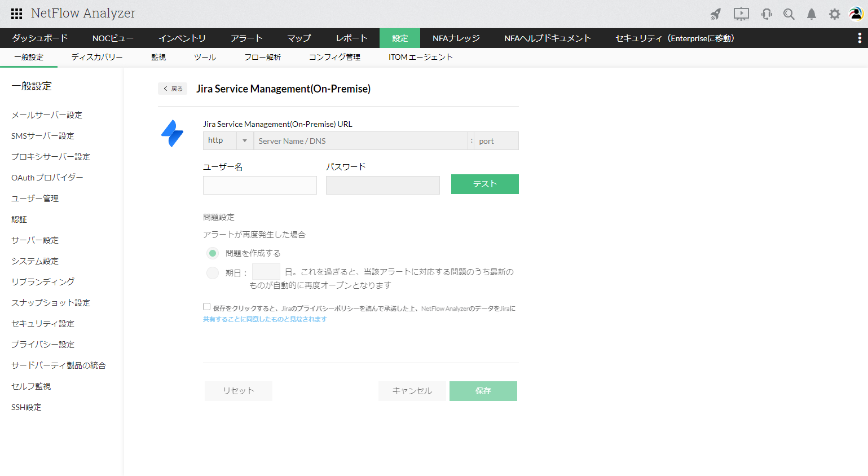Switch to the ディスカバリー sub-tab
Screen dimensions: 868x476
97,58
